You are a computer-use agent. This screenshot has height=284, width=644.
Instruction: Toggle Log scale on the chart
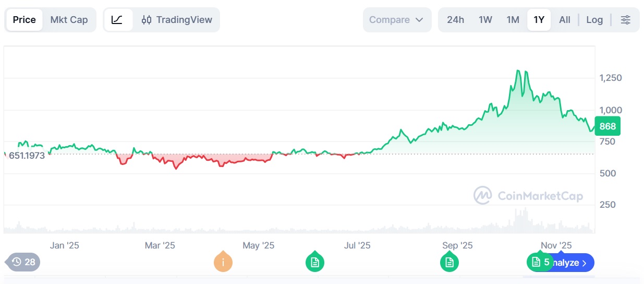click(594, 20)
